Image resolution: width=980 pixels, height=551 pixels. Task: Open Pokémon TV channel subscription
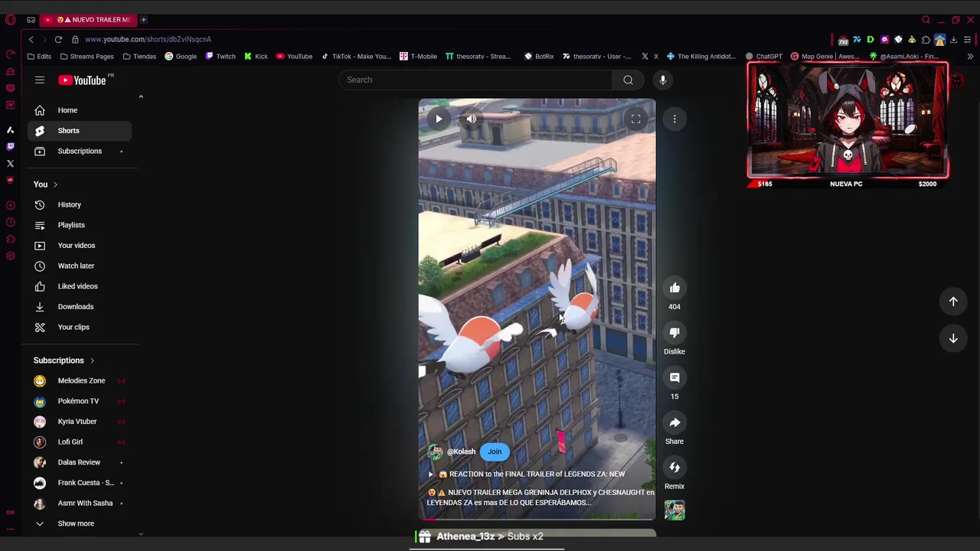(80, 401)
